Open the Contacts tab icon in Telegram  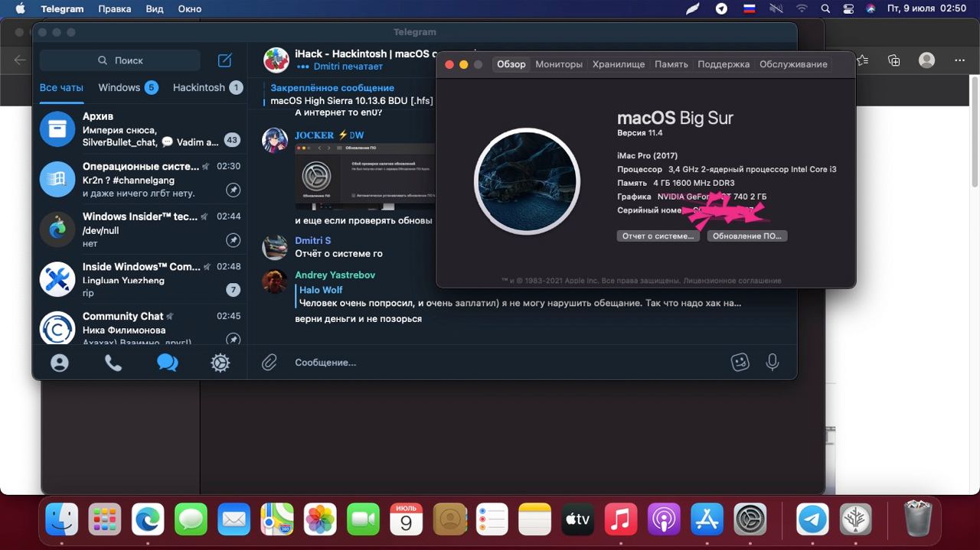click(x=60, y=363)
